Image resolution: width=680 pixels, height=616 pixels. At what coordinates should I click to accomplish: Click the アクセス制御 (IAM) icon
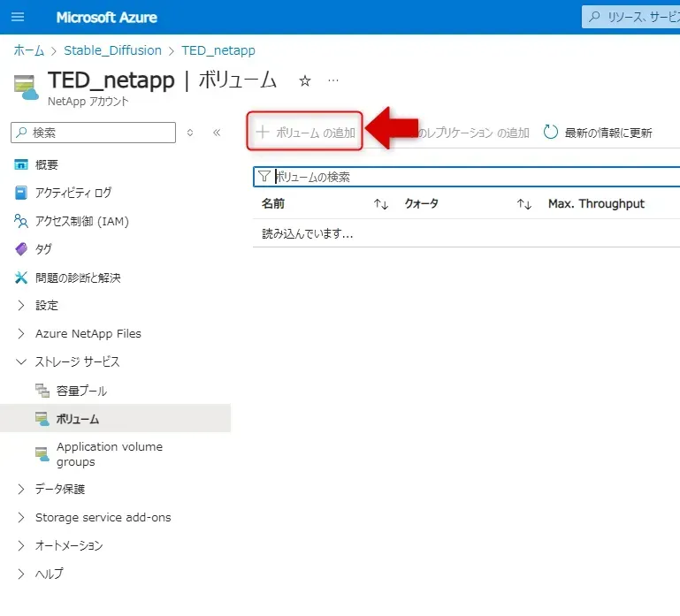[x=21, y=221]
